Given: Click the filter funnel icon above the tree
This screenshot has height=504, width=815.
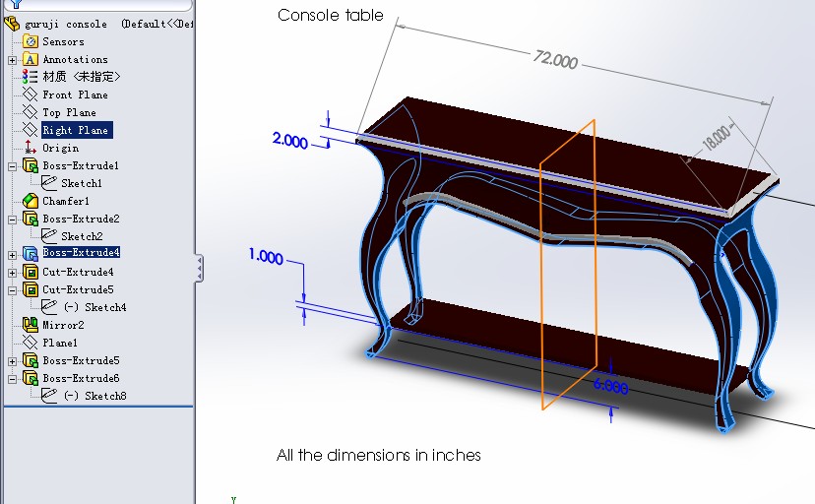Looking at the screenshot, I should pos(16,4).
